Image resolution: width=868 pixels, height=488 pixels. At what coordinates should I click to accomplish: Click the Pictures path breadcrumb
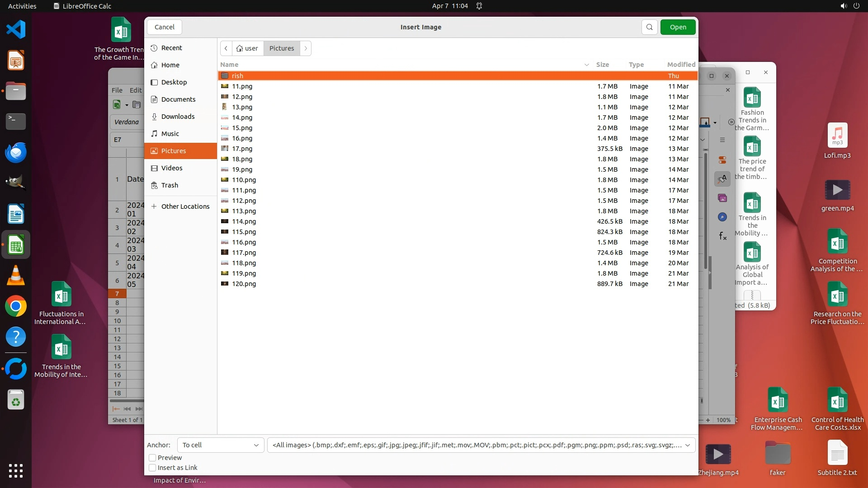(281, 48)
